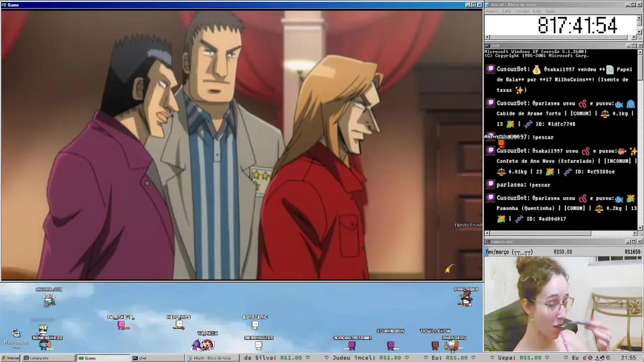This screenshot has height=362, width=644.
Task: Click the fish emoji after Cabide message
Action: [x=619, y=104]
